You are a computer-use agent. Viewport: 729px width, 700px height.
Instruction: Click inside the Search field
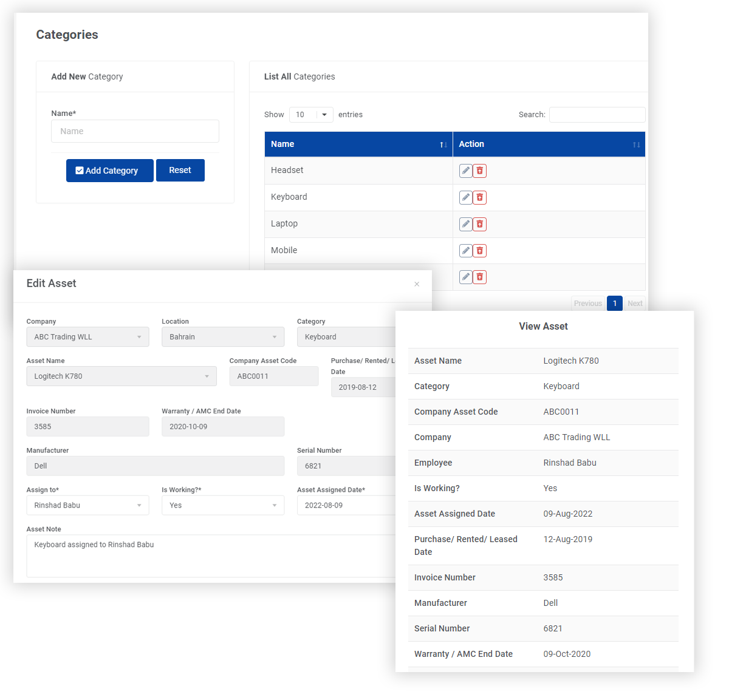[x=597, y=114]
